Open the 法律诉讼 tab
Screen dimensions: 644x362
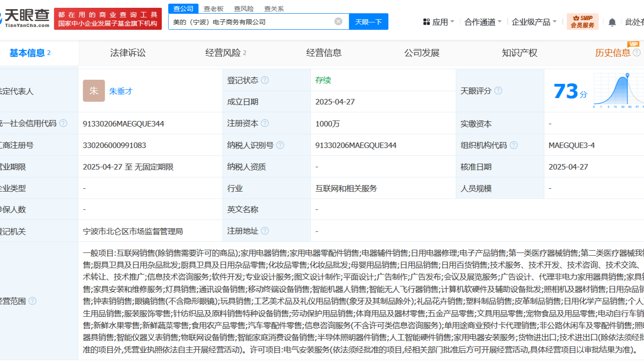point(128,53)
